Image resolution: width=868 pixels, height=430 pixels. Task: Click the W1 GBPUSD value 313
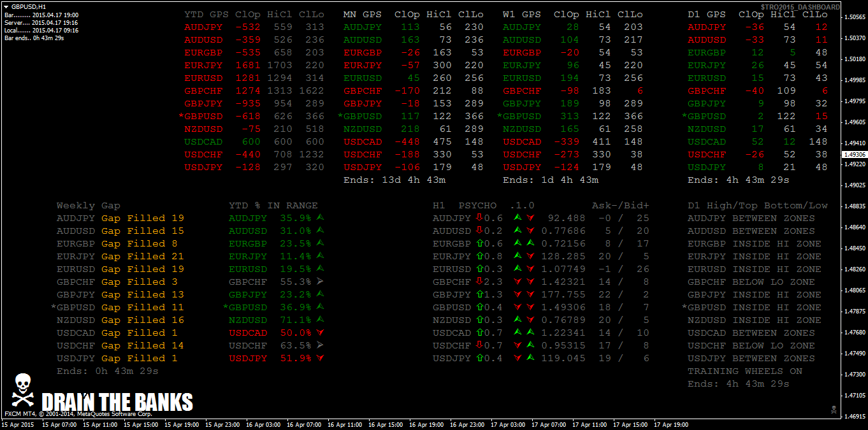click(570, 116)
